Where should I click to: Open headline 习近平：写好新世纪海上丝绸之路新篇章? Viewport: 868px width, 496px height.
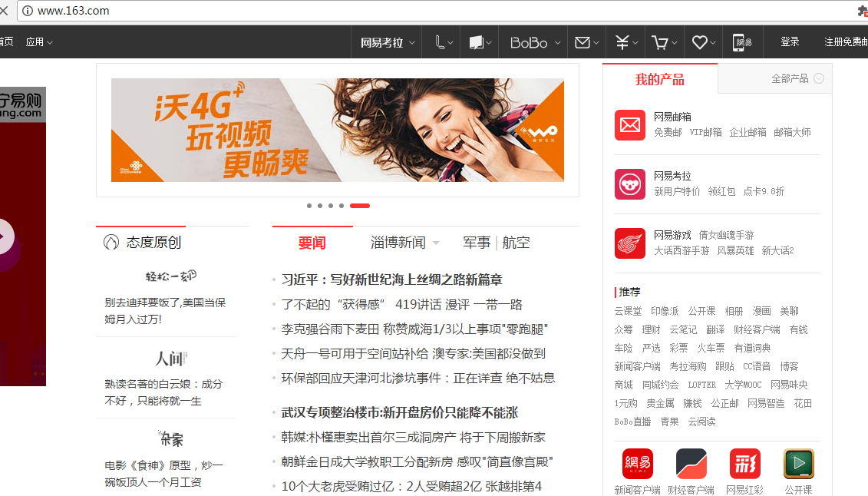point(391,280)
